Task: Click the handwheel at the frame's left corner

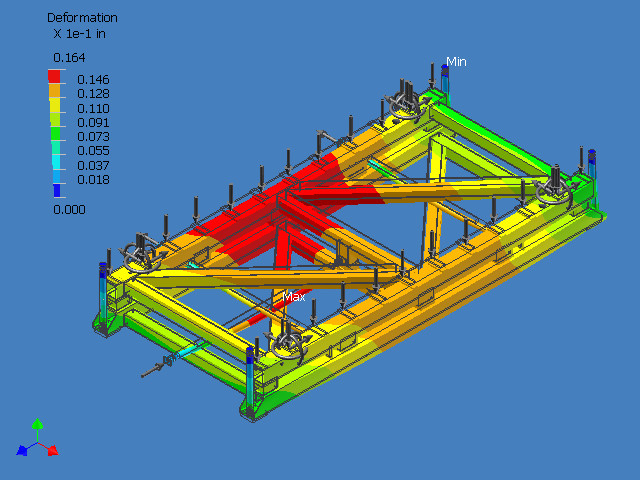Action: [x=137, y=251]
